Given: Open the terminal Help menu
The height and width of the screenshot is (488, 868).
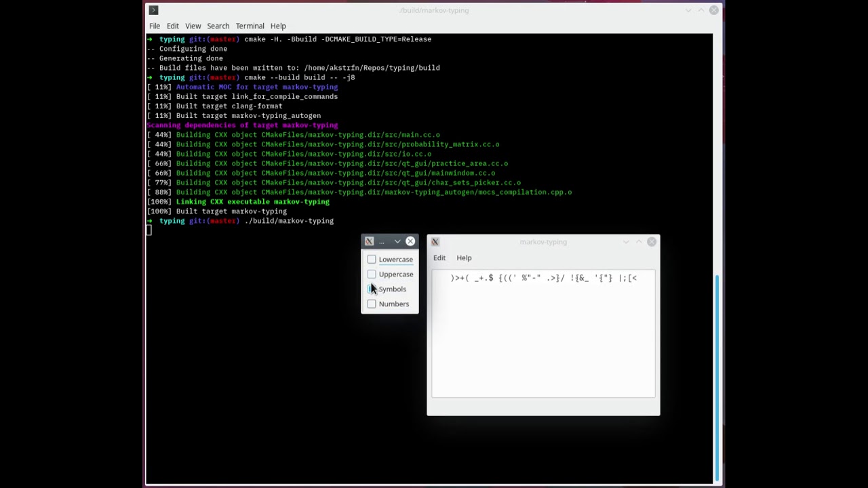Looking at the screenshot, I should click(x=278, y=26).
